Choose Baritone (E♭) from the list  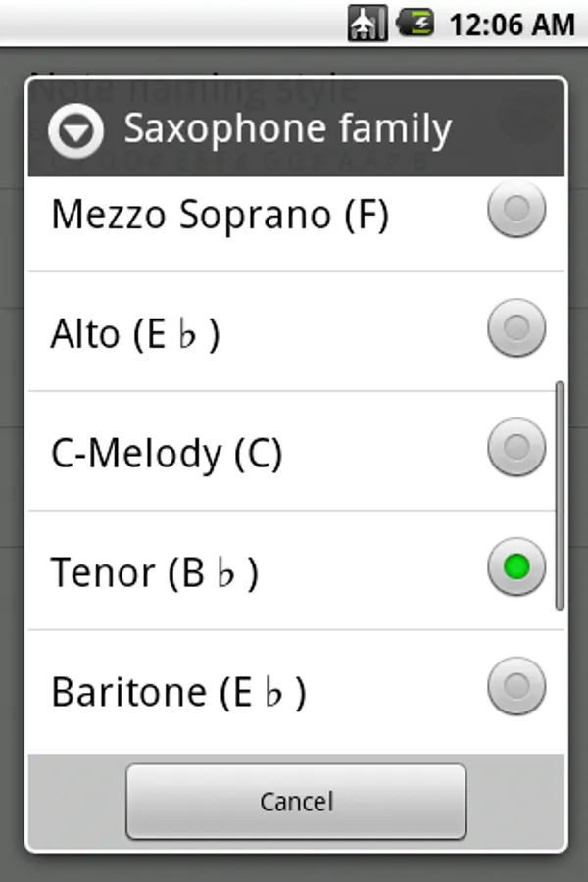point(178,693)
